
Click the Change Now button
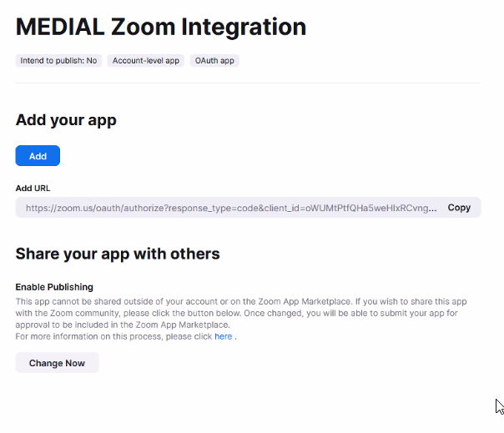pos(57,363)
